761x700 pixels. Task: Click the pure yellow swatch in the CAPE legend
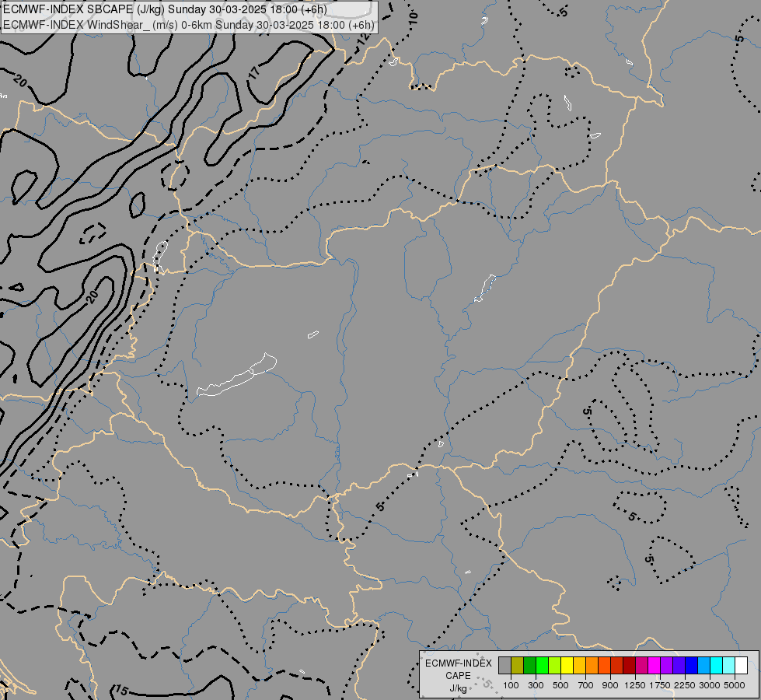(567, 665)
